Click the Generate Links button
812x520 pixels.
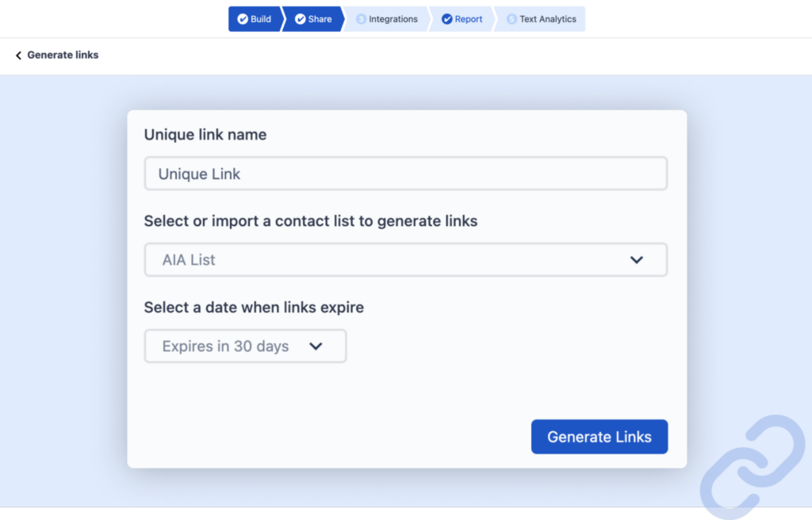tap(599, 437)
